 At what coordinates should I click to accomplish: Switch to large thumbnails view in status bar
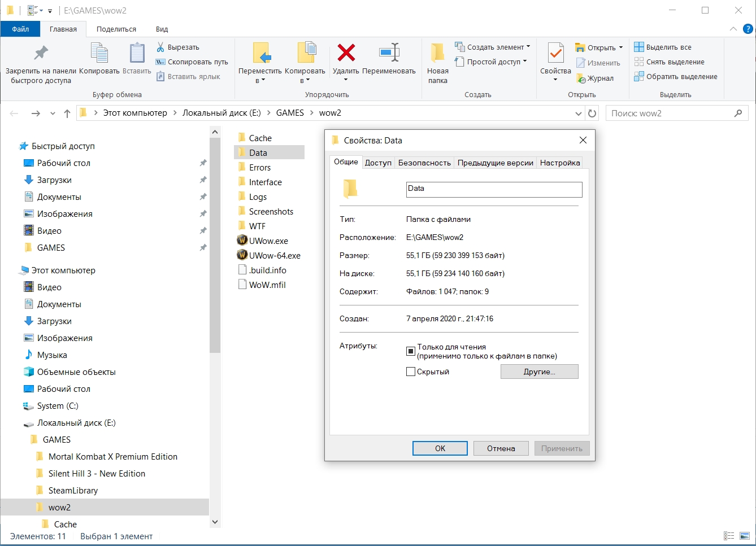745,536
